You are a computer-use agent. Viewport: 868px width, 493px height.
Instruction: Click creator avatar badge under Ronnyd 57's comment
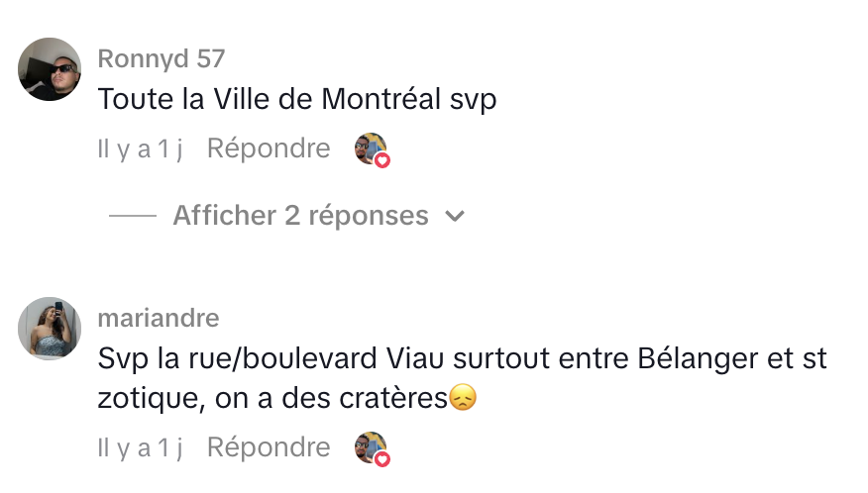point(370,148)
